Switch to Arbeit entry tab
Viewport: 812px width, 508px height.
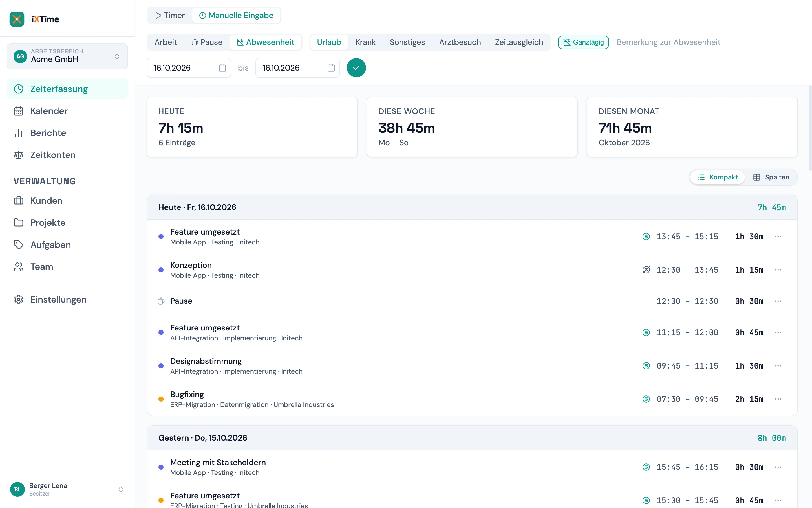(166, 42)
